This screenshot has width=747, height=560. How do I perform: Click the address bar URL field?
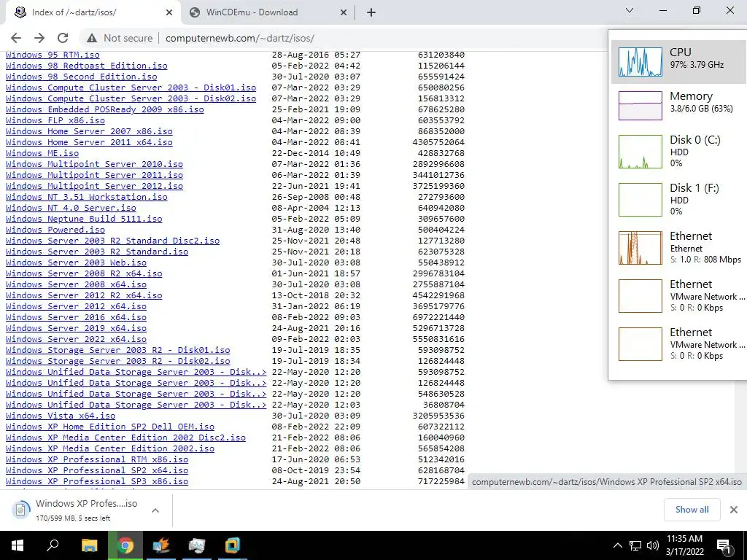click(x=239, y=38)
